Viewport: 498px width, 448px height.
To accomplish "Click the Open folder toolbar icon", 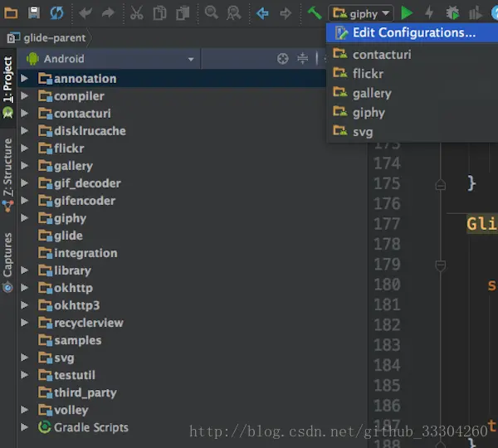I will click(x=11, y=13).
